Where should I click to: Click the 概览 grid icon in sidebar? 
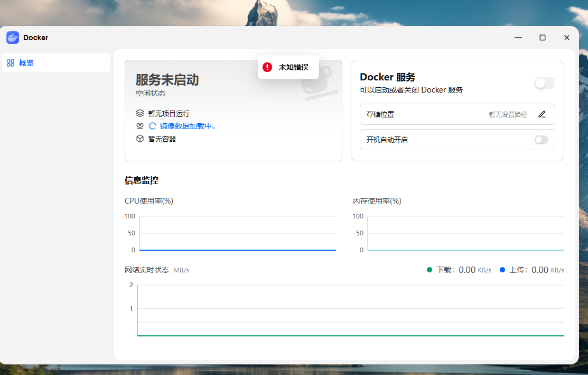[x=11, y=63]
